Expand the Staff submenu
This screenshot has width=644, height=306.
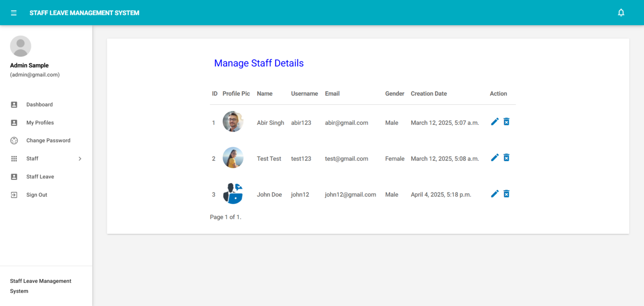[80, 158]
